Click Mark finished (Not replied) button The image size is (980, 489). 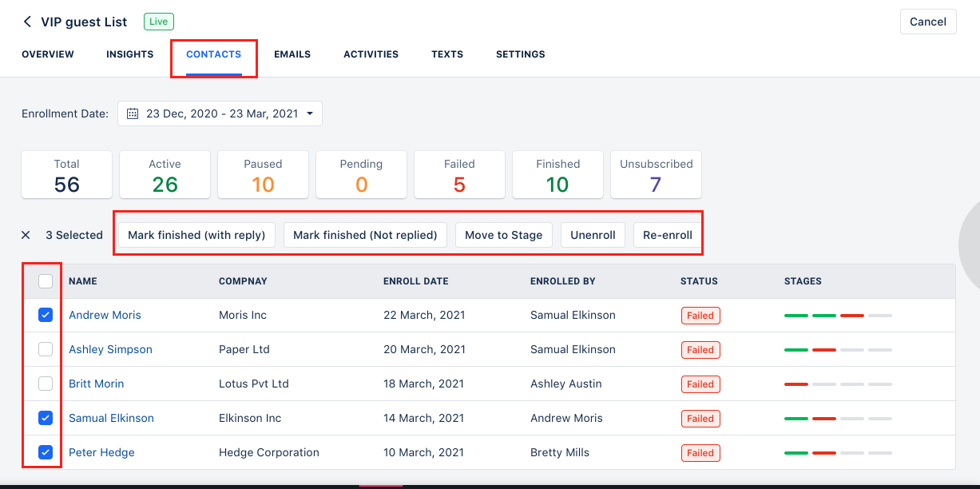(x=365, y=235)
